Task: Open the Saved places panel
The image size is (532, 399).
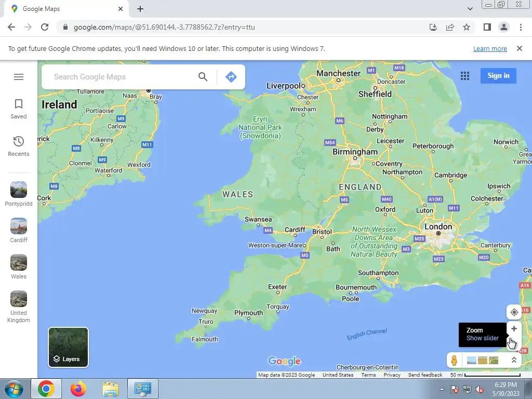Action: click(19, 109)
